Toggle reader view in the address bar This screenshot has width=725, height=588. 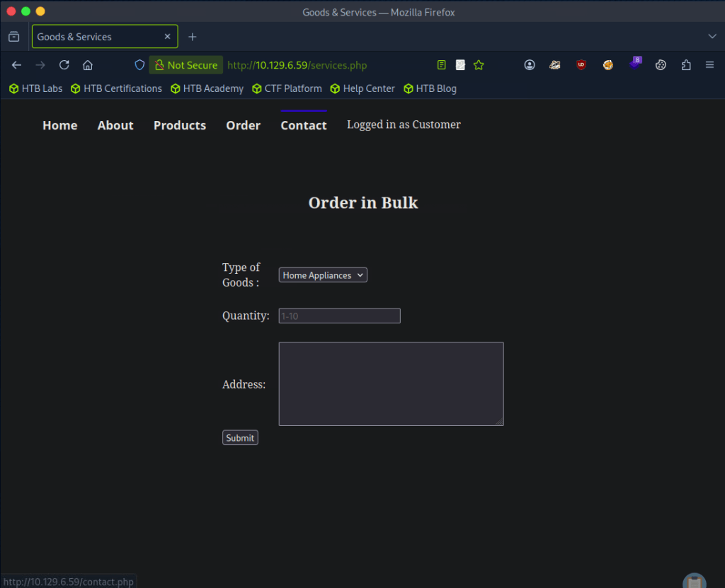click(x=442, y=65)
